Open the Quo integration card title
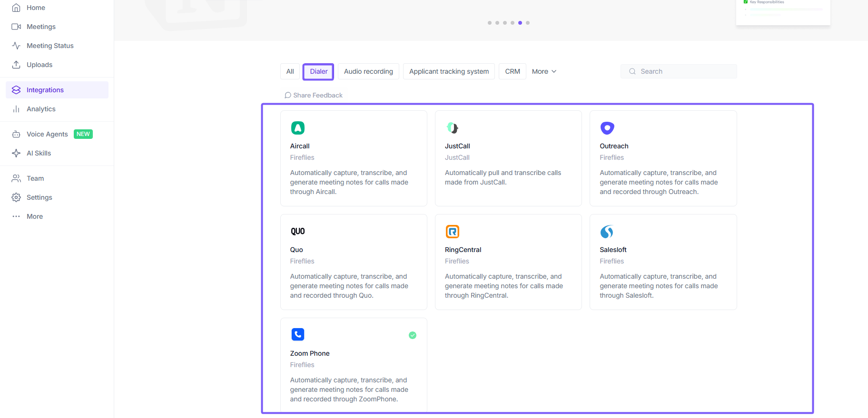 [x=296, y=250]
